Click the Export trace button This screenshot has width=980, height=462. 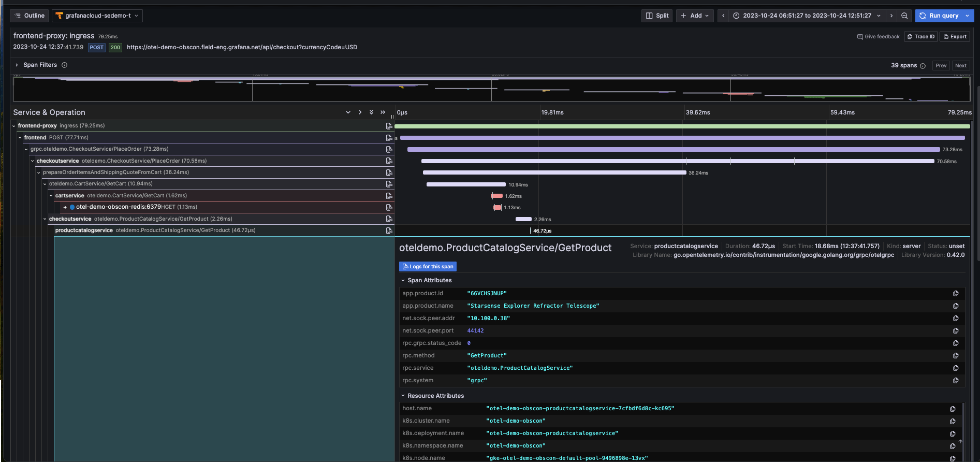click(955, 37)
